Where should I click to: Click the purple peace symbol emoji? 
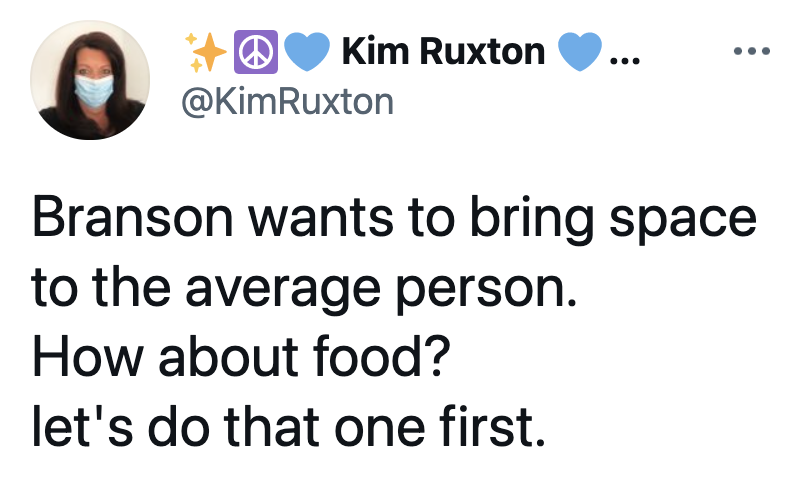click(255, 52)
